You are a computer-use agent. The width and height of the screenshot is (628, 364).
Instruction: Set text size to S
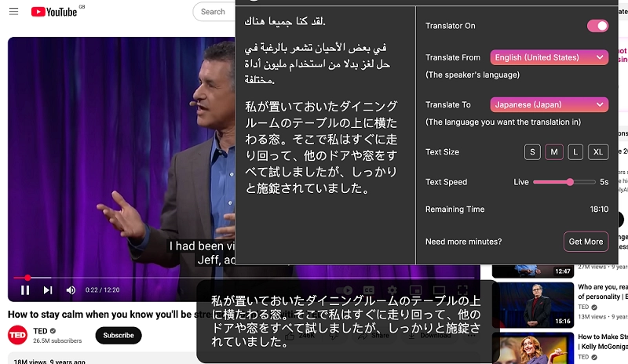532,152
